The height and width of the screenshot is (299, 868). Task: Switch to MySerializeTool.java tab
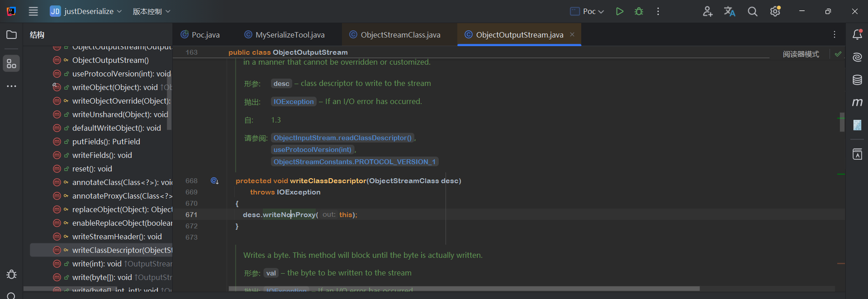285,35
